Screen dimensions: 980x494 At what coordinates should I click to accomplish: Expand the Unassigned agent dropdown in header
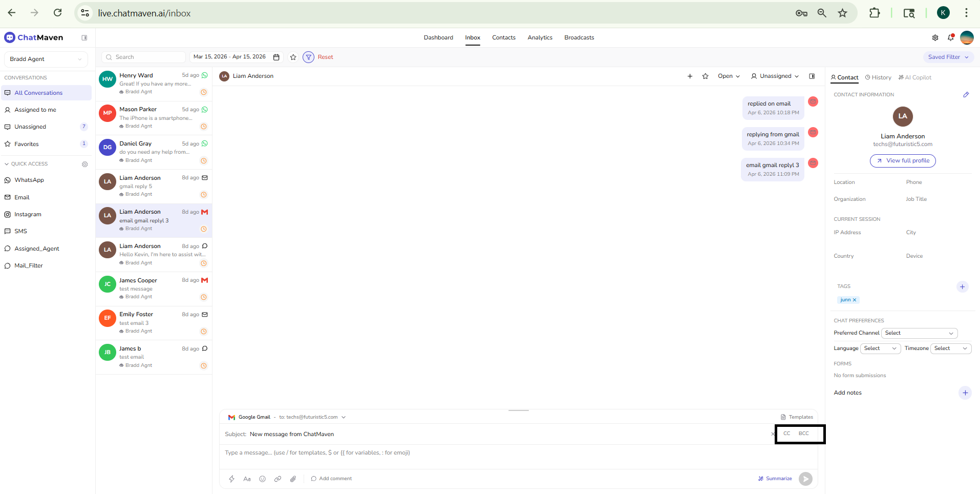775,76
